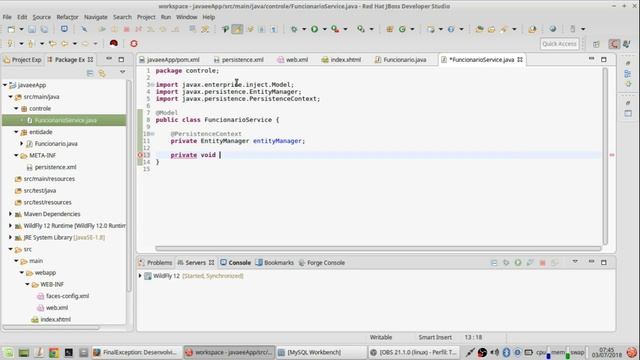Click the Open Type toolbar icon
Image resolution: width=640 pixels, height=360 pixels.
[x=479, y=29]
